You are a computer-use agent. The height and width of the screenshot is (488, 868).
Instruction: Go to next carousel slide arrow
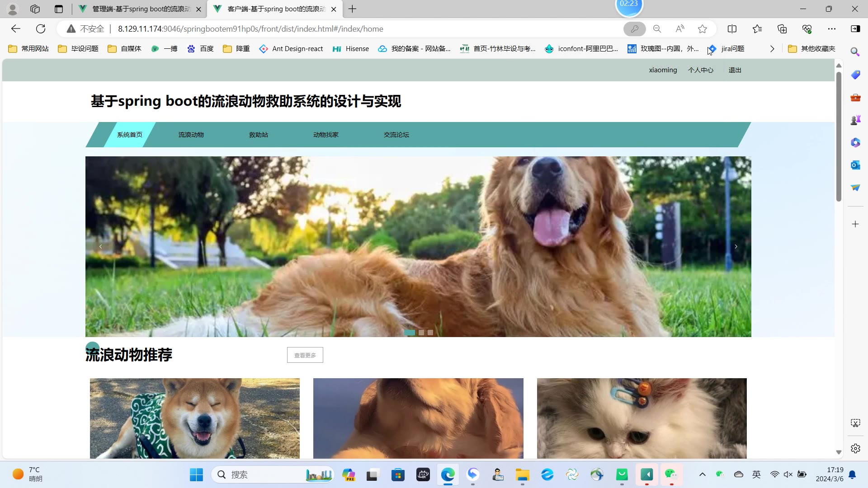pos(736,247)
